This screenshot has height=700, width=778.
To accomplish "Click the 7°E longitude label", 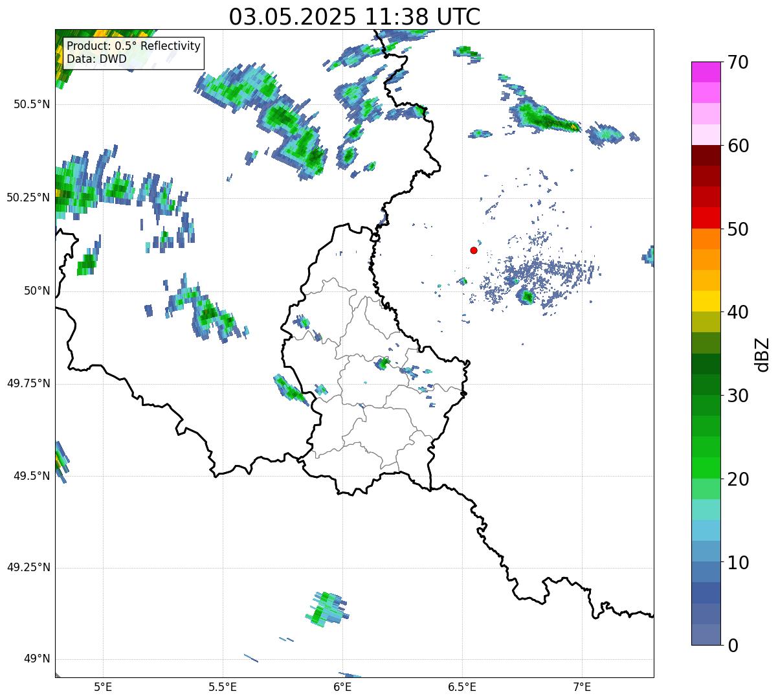I will (583, 687).
